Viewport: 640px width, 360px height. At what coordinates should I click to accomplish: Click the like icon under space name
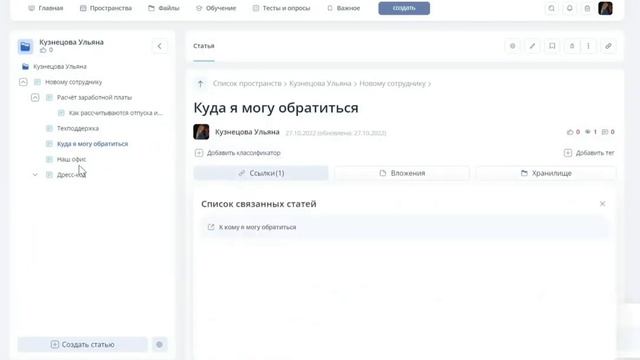pos(43,50)
